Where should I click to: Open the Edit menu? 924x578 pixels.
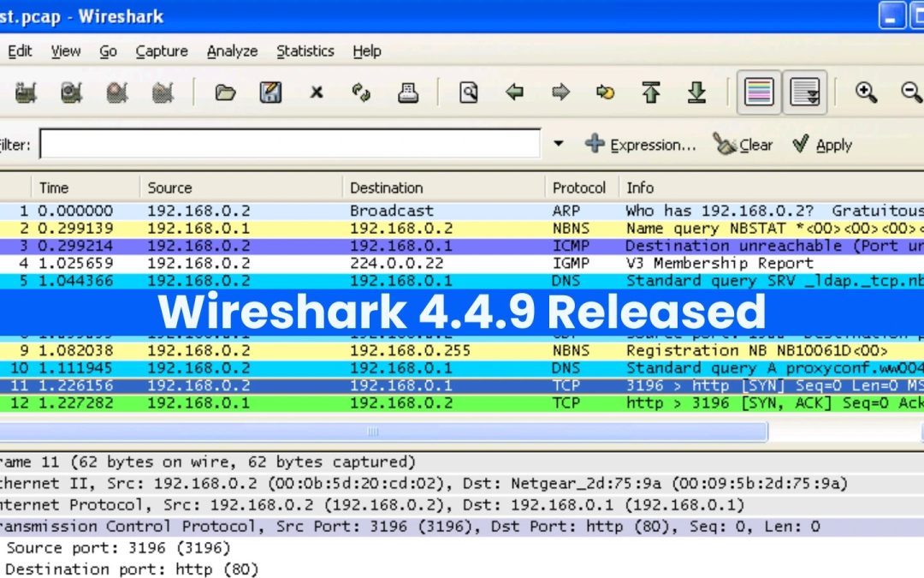20,51
